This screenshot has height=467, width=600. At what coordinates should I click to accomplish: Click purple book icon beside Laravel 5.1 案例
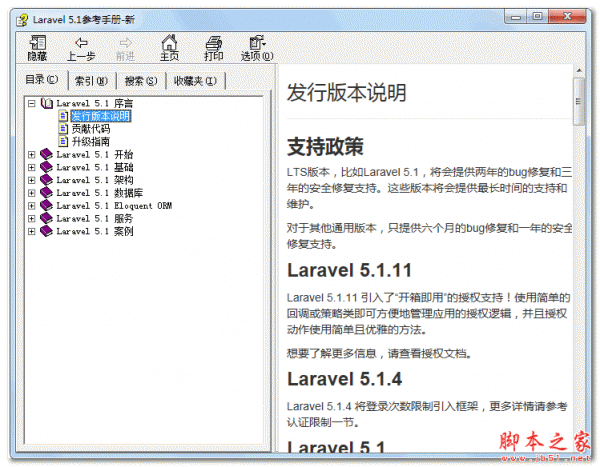click(46, 231)
